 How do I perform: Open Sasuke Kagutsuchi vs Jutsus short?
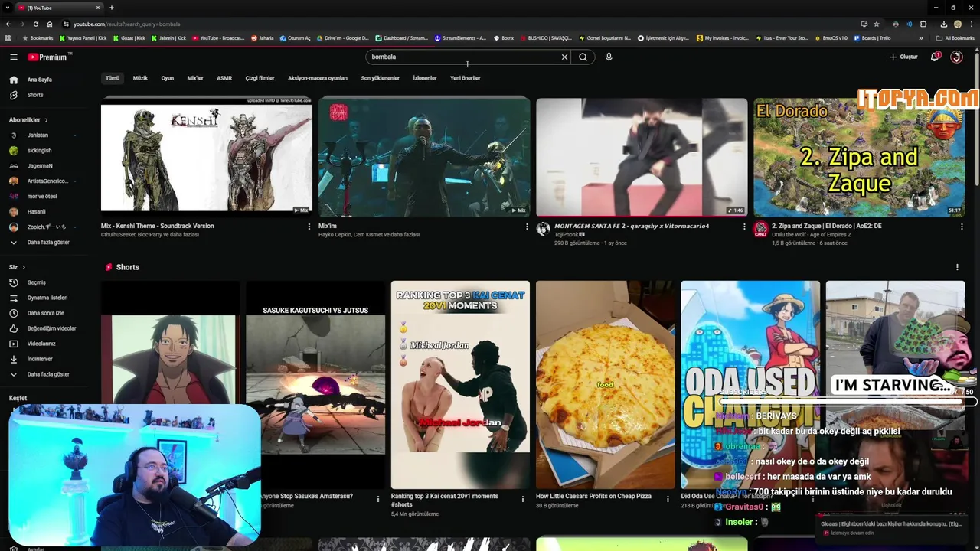[315, 385]
